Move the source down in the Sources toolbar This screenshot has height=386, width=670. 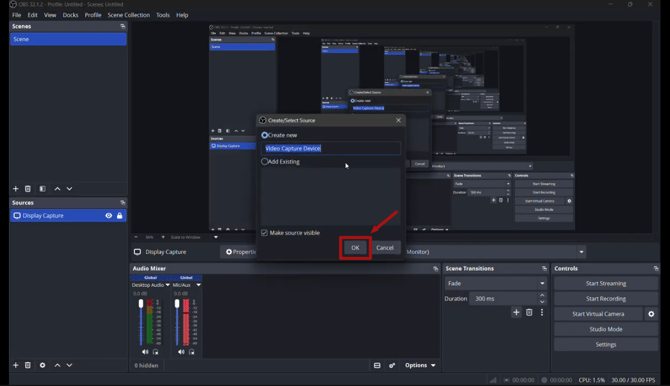(69, 365)
